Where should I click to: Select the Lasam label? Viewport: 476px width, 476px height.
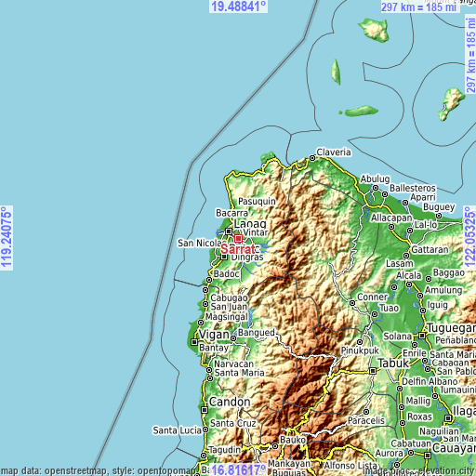coord(400,264)
